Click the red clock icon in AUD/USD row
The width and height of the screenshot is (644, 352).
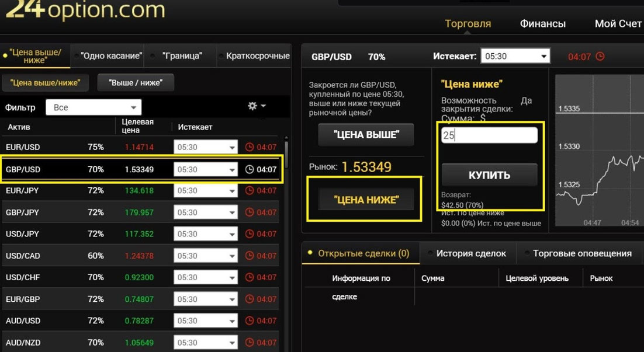pos(250,320)
